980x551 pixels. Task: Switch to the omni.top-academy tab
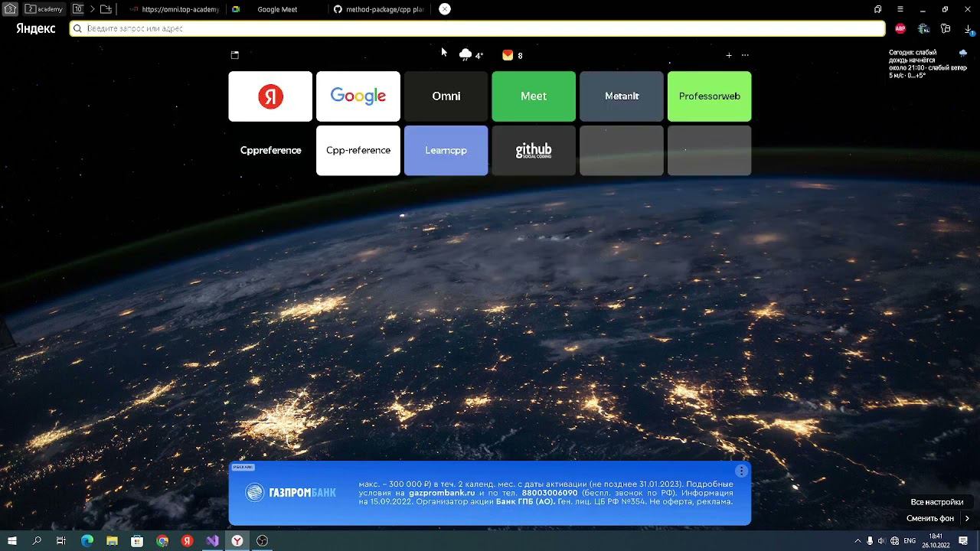175,9
